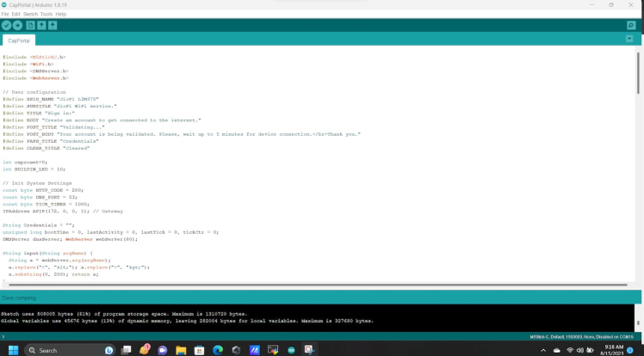Open File Explorer from the taskbar

click(x=181, y=350)
